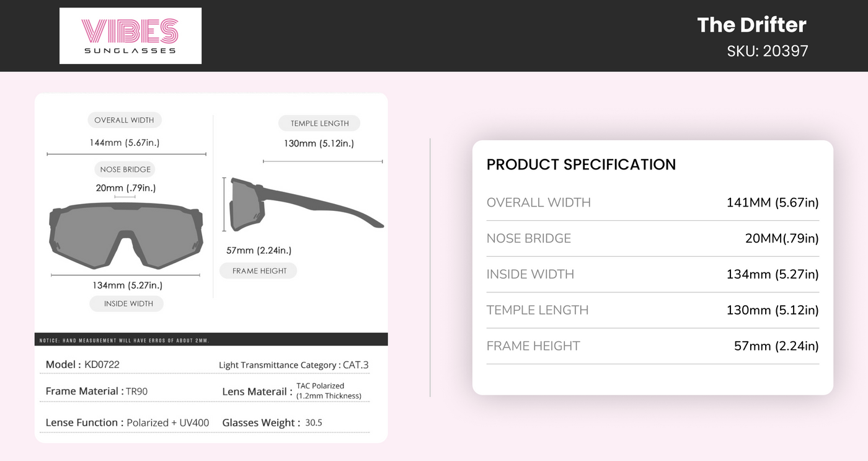Click the Model: KD0722 text
This screenshot has width=868, height=461.
click(82, 364)
